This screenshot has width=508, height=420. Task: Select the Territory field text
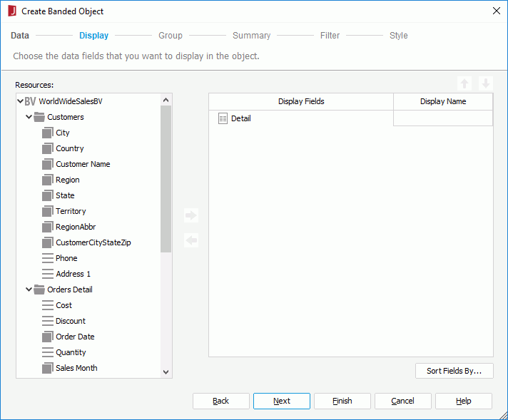[71, 211]
